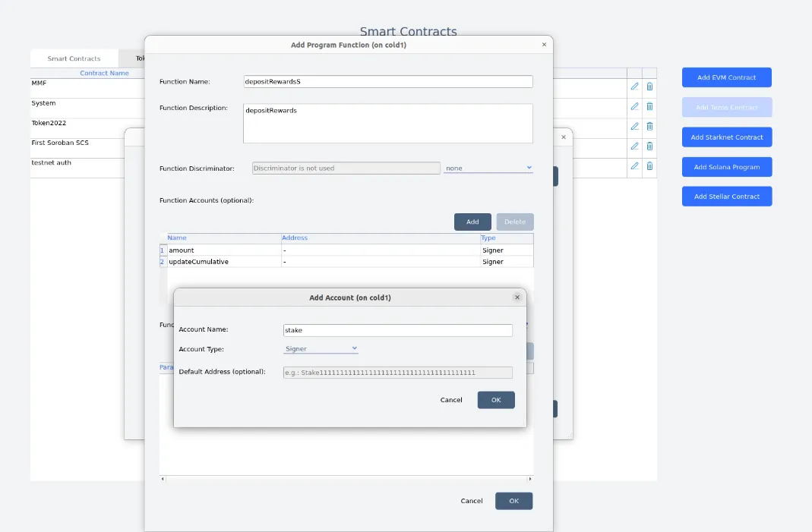Image resolution: width=812 pixels, height=532 pixels.
Task: Click OK in Add Program Function dialog
Action: coord(513,501)
